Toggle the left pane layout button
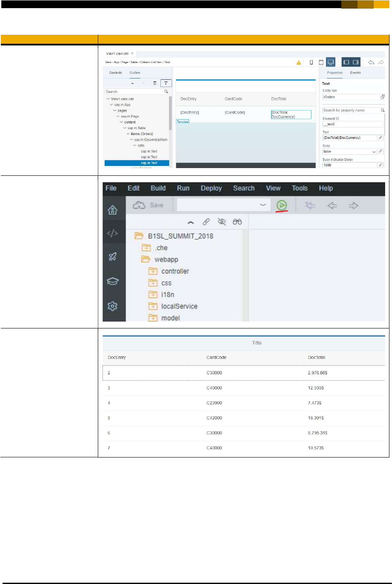 tap(347, 62)
